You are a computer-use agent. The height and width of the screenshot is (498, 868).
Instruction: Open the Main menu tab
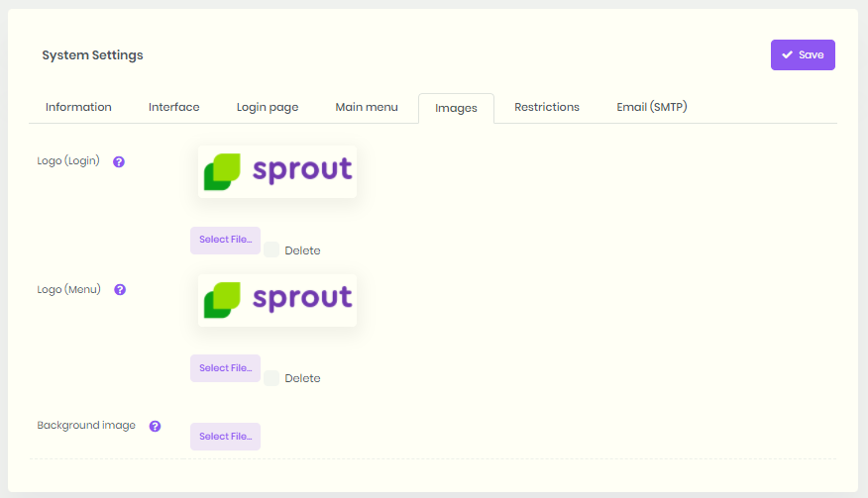367,107
